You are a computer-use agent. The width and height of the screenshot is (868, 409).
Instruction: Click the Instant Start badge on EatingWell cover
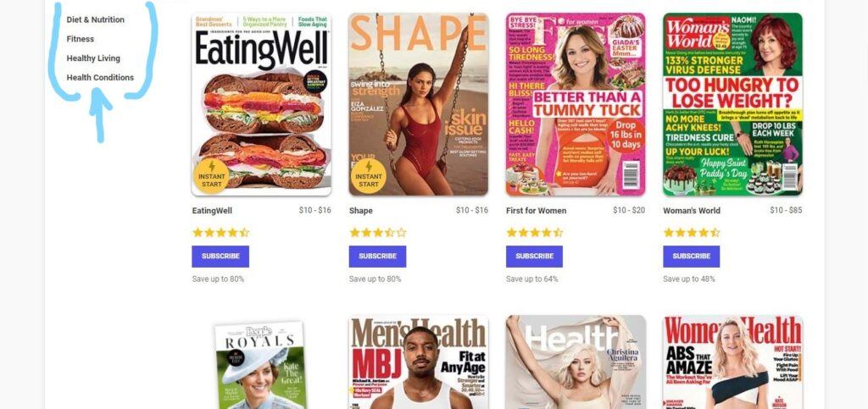(211, 176)
